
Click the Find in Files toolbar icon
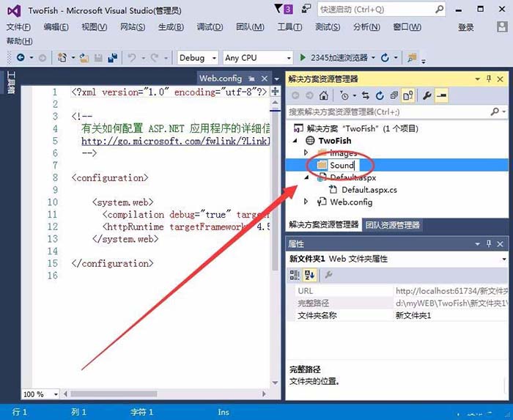click(x=412, y=58)
